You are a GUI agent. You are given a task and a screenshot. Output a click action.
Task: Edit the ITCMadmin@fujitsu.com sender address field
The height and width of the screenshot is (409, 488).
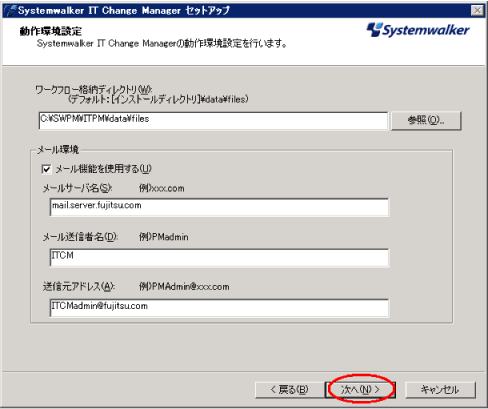tap(219, 307)
